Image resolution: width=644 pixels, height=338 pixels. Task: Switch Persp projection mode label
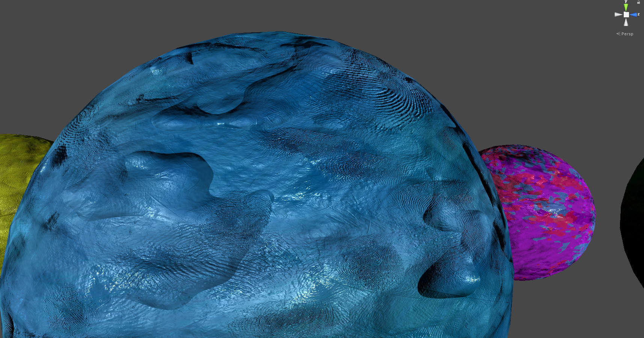pos(625,34)
